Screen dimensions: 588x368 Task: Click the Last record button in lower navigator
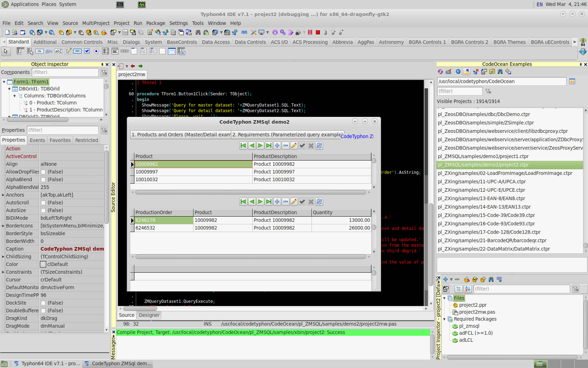[269, 202]
